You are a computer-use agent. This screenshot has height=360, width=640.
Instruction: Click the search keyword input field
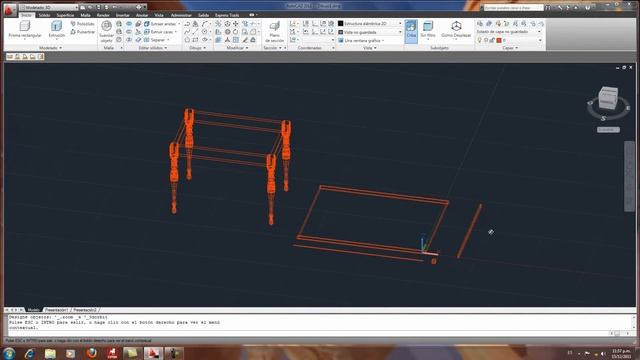[x=513, y=8]
